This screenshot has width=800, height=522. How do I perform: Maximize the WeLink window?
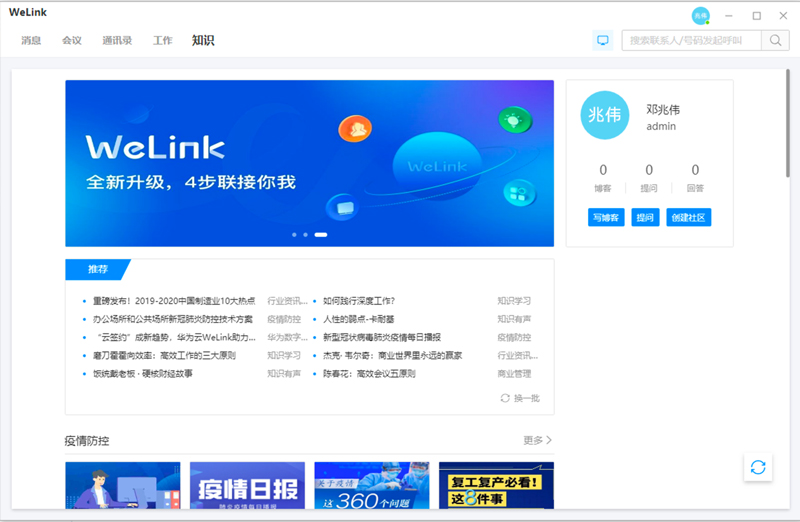(757, 16)
